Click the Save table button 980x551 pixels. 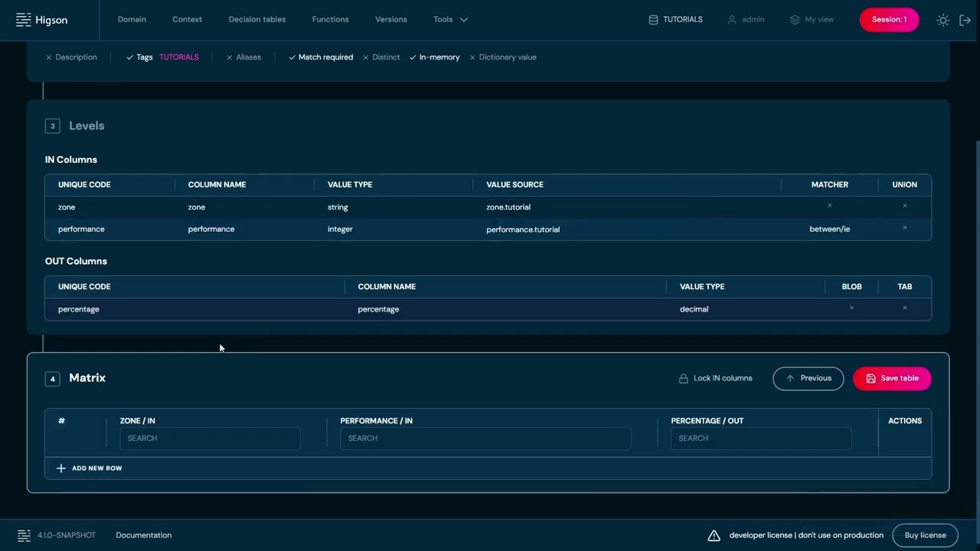point(892,378)
